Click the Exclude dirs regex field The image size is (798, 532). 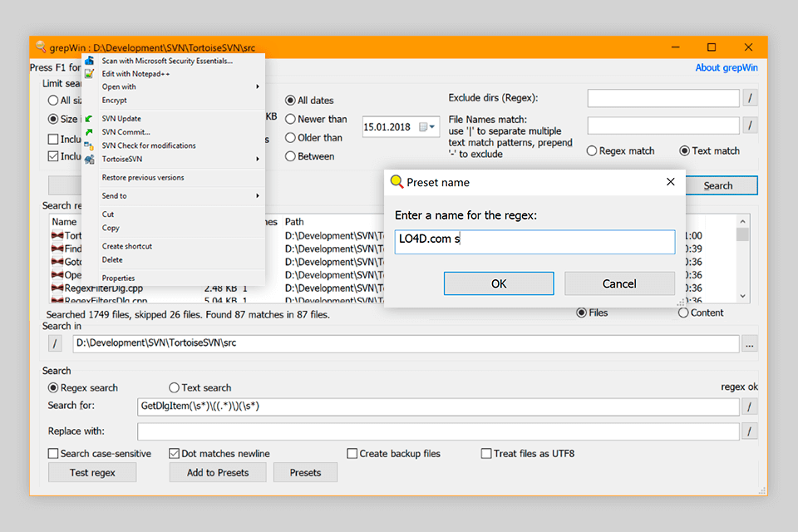click(663, 98)
